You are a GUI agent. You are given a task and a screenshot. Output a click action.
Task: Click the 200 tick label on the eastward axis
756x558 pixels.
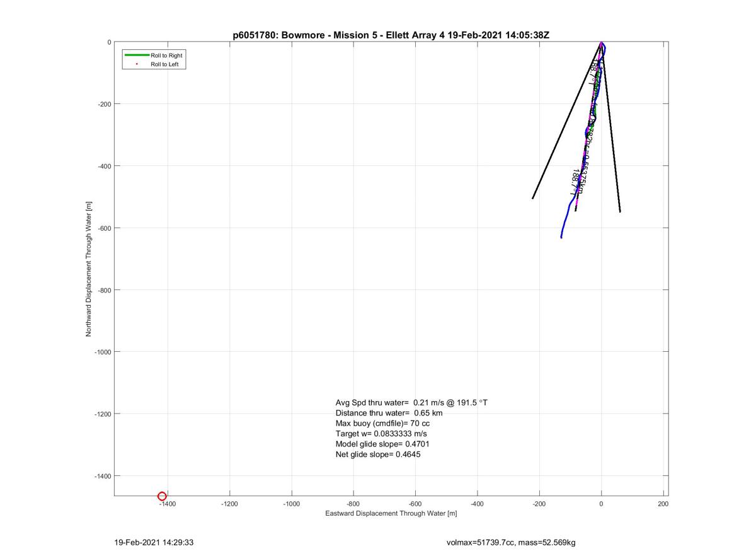[663, 504]
